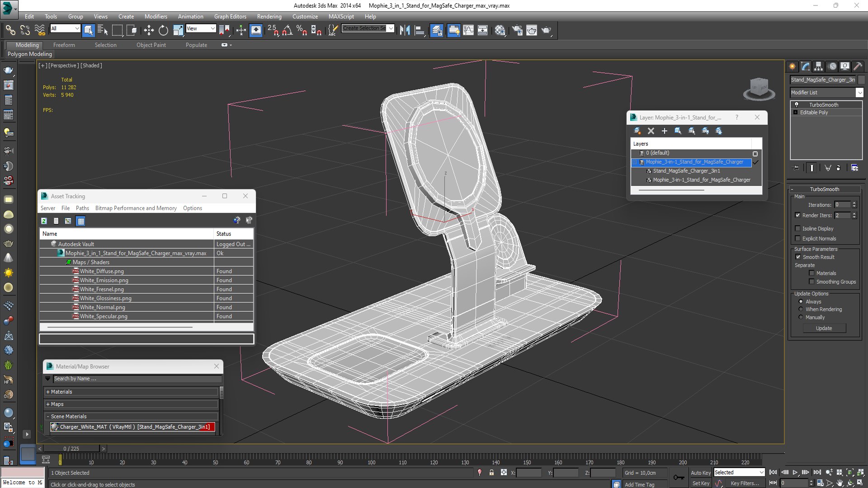This screenshot has width=868, height=488.
Task: Open the Modifiers menu
Action: [156, 16]
